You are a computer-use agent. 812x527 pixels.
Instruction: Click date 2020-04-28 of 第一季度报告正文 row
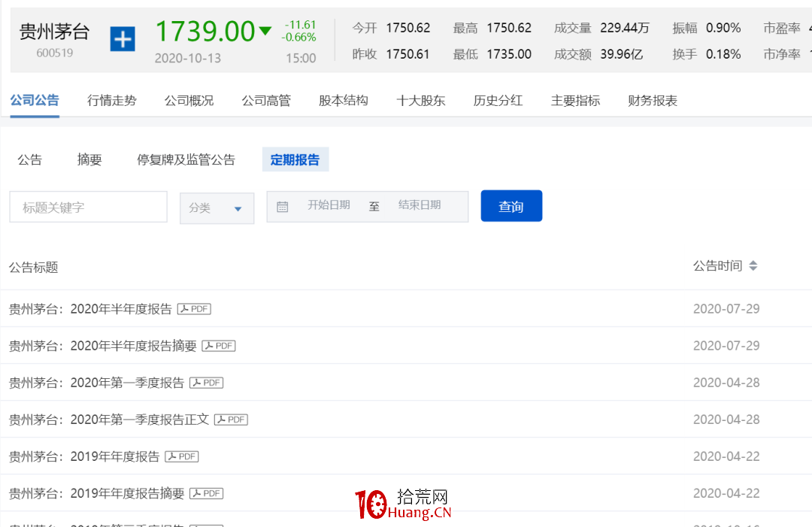726,419
